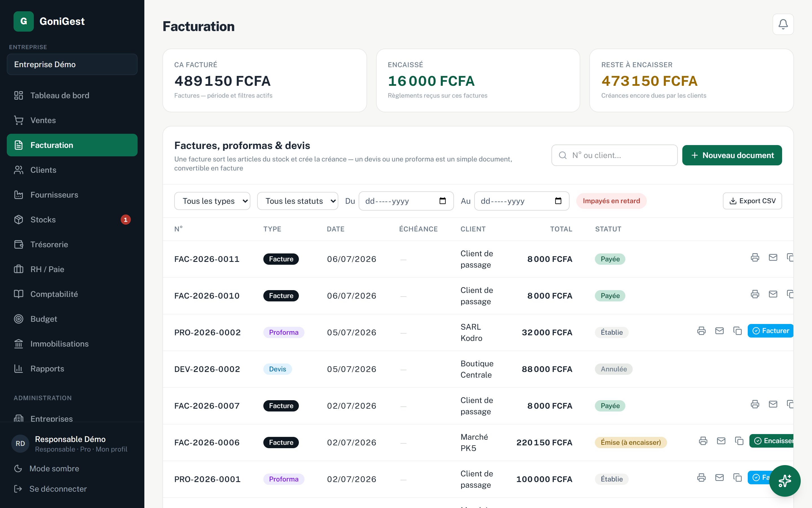Click Encaisser for FAC-2026-0006
Screen dimensions: 812x508
coord(771,441)
